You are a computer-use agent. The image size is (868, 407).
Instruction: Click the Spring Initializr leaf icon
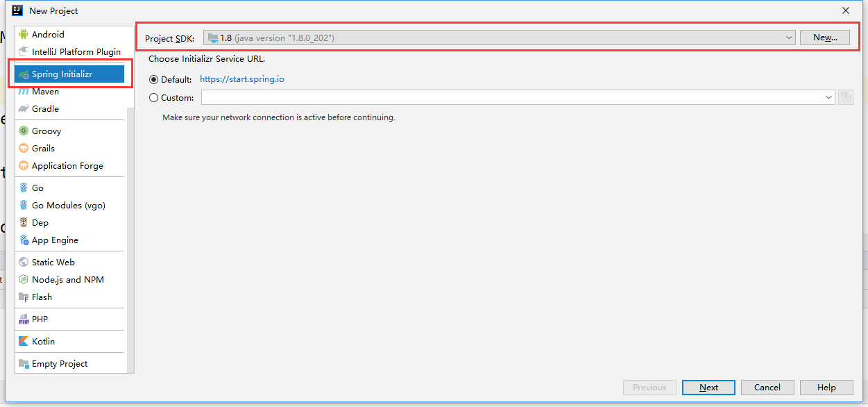pyautogui.click(x=24, y=74)
